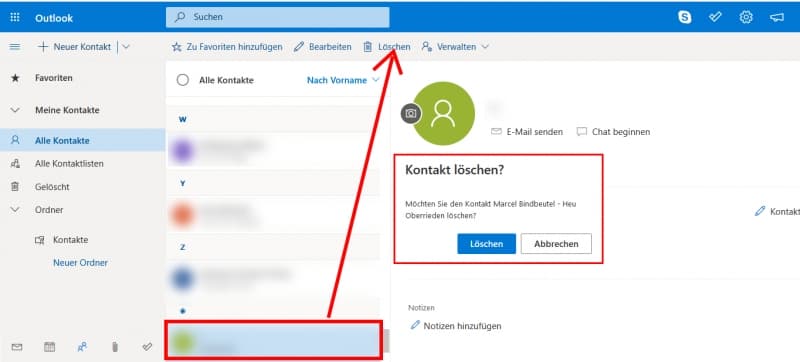Screen dimensions: 800x362
Task: Open the To Do checkmark icon in header
Action: pyautogui.click(x=715, y=17)
